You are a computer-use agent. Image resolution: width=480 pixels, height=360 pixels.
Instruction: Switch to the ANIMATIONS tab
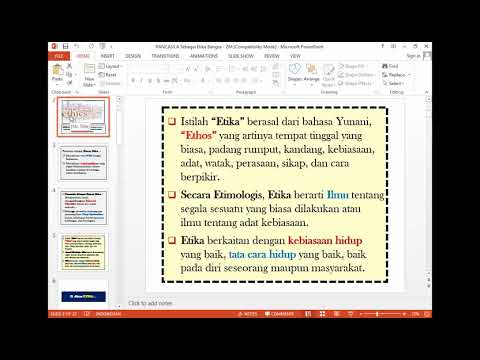click(204, 56)
